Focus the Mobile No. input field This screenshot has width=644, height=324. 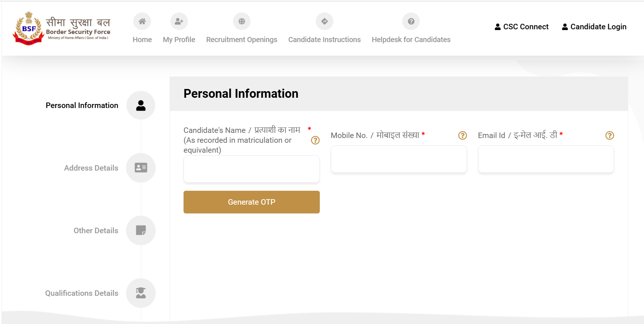pos(399,159)
